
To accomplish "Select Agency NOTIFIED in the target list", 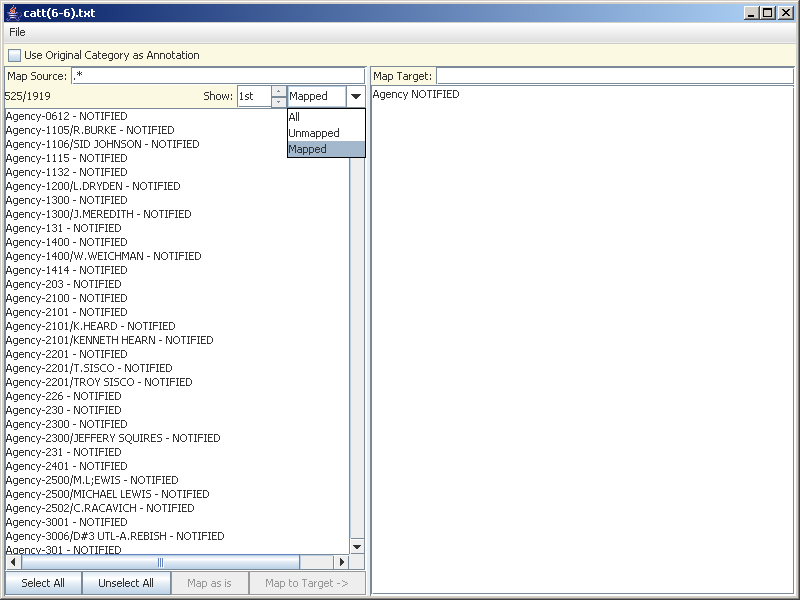I will [x=416, y=94].
